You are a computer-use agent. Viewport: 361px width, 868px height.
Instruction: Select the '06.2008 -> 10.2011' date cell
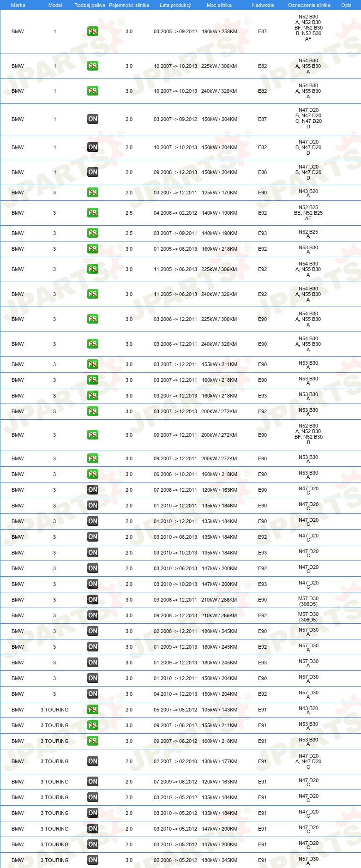click(175, 474)
